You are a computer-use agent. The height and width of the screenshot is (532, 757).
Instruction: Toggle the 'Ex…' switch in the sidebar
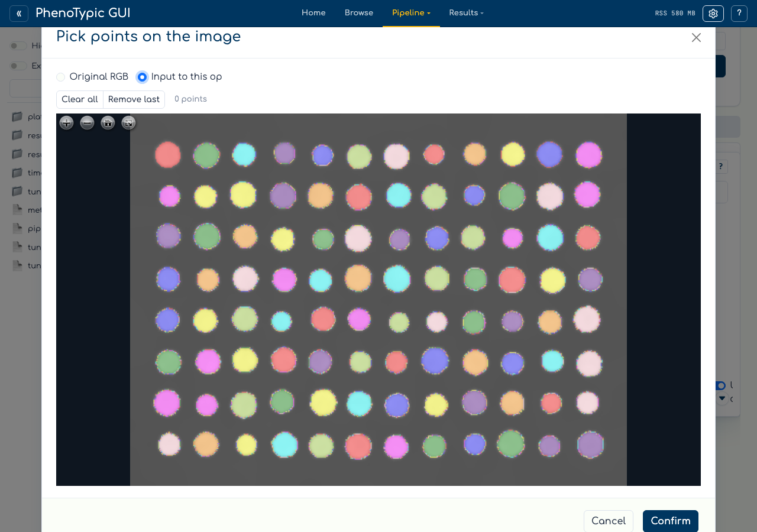pos(18,66)
